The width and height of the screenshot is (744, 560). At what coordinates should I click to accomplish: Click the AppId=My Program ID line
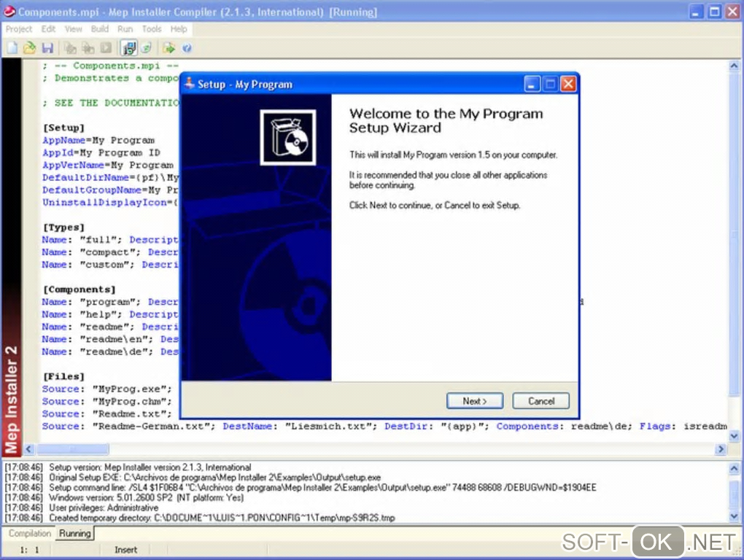[101, 152]
